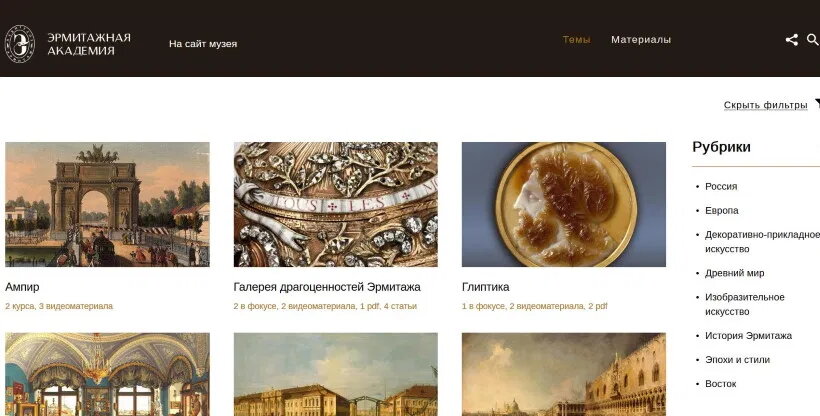The width and height of the screenshot is (820, 416).
Task: Follow the На сайт музея link
Action: tap(203, 44)
